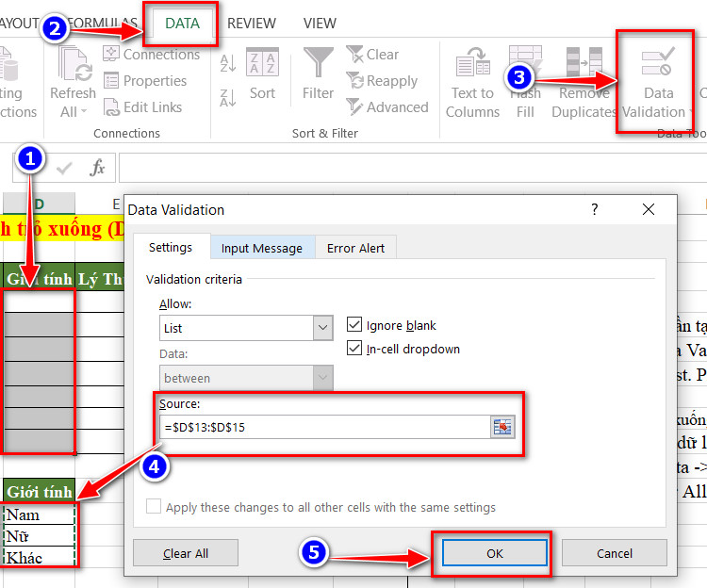Open the Data Validation ribbon button
Viewport: 707px width, 588px height.
coord(656,83)
